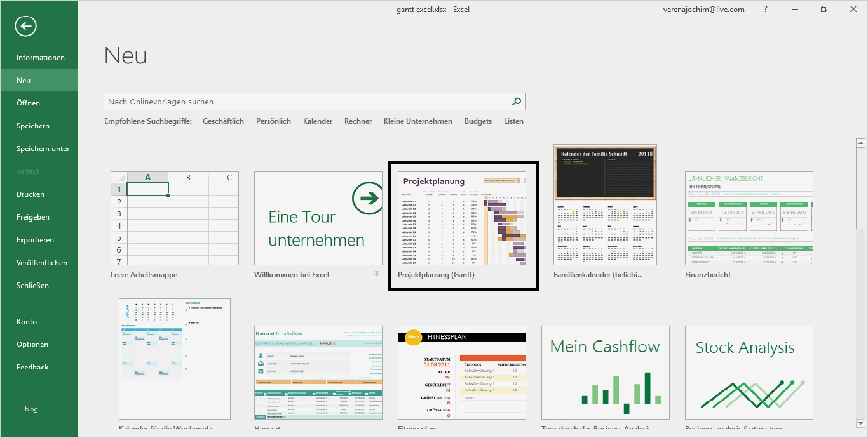This screenshot has height=438, width=868.
Task: Search suggested term Listen
Action: pyautogui.click(x=513, y=121)
